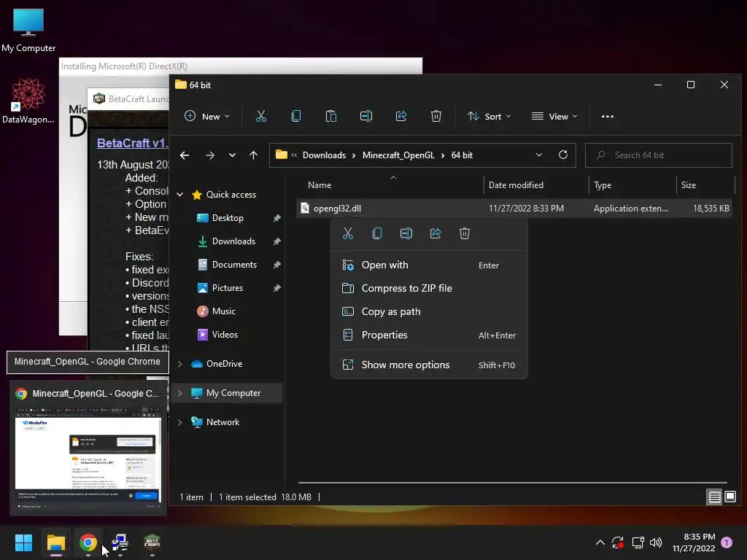Screen dimensions: 747x560
Task: Select Copy as path
Action: [x=429, y=311]
